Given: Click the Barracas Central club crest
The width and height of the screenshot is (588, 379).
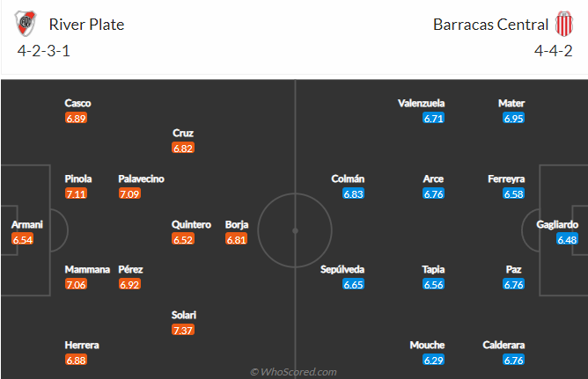Looking at the screenshot, I should (564, 24).
